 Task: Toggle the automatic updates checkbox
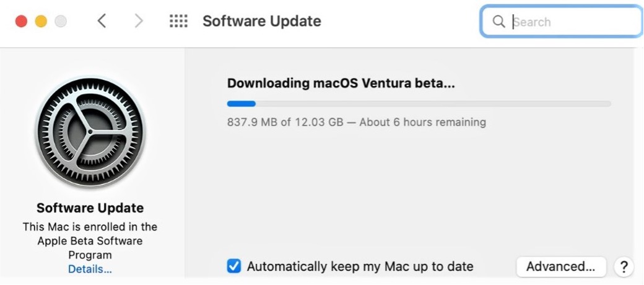[233, 266]
